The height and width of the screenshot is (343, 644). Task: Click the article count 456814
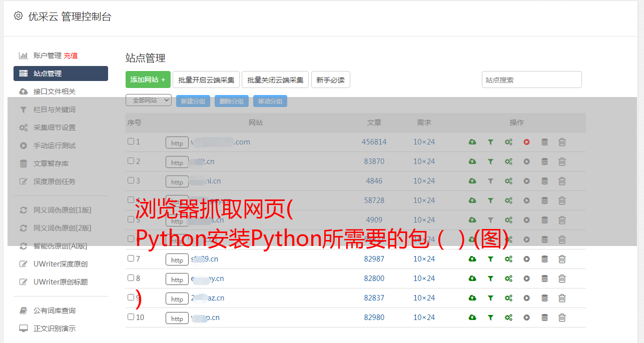[x=374, y=142]
